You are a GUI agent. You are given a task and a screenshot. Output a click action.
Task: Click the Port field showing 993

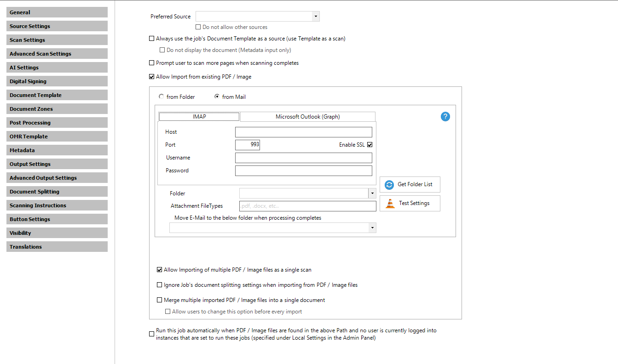[248, 145]
